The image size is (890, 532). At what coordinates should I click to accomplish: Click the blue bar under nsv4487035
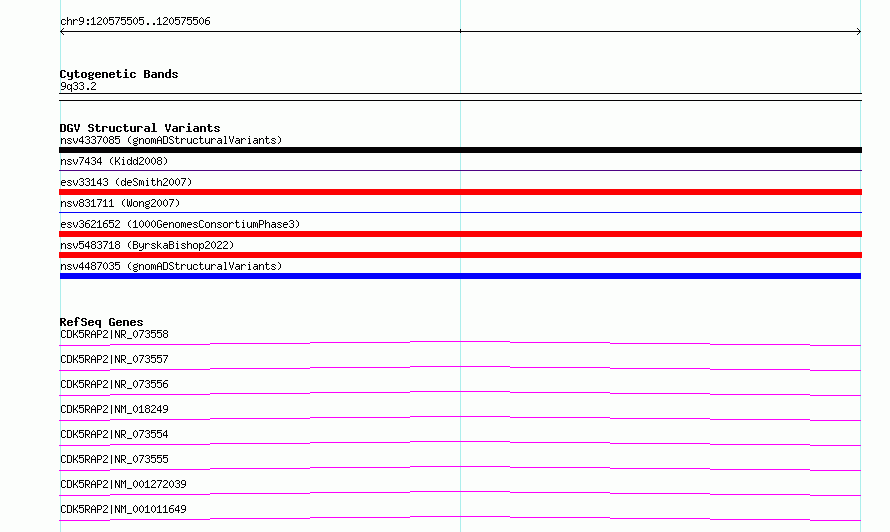point(460,276)
